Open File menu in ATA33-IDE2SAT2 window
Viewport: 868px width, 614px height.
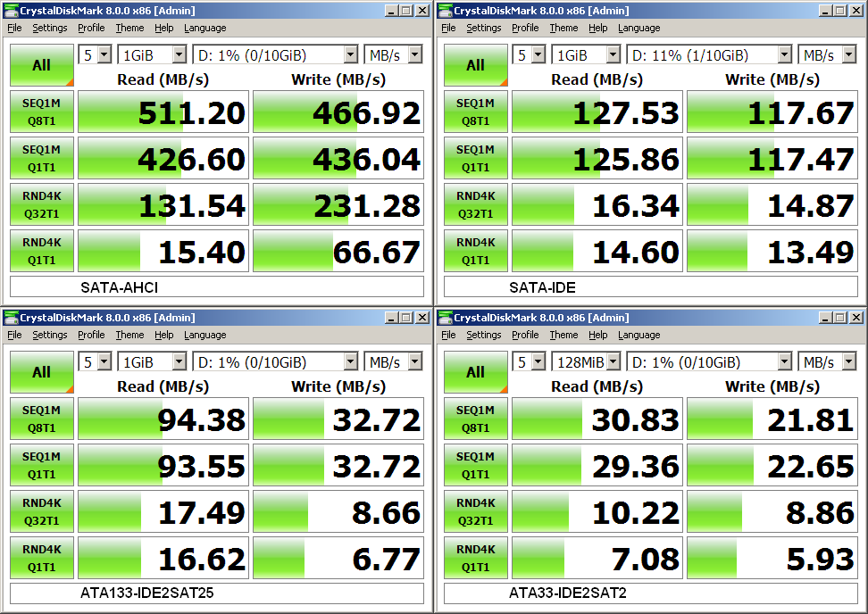449,335
